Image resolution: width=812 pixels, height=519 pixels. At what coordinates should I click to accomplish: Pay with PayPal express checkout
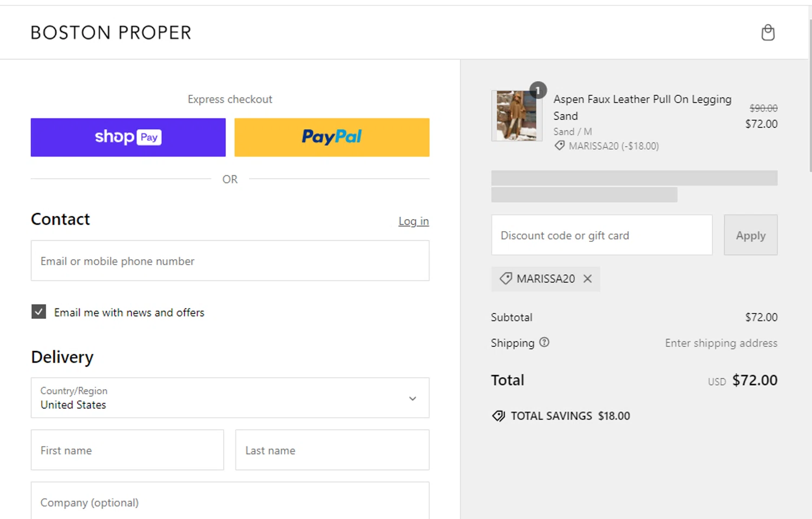332,137
